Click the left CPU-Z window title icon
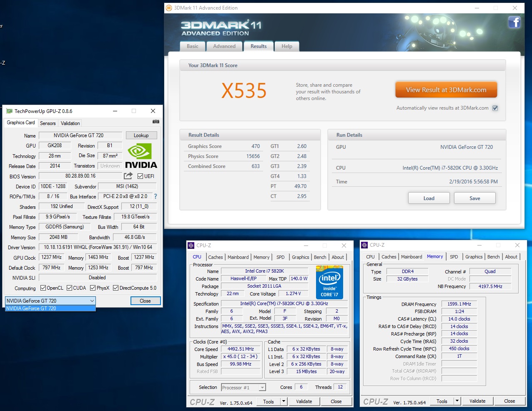The width and height of the screenshot is (532, 411). [191, 246]
